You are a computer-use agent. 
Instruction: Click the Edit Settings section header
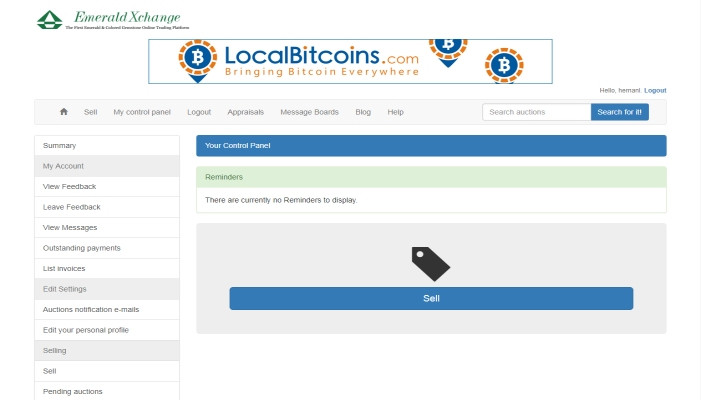(x=107, y=289)
